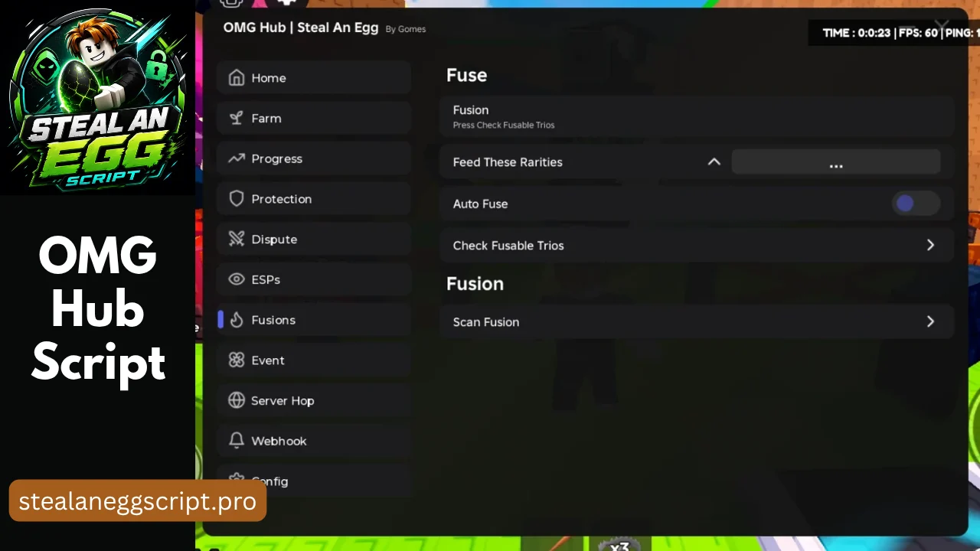
Task: Open the Farm tab label
Action: (266, 118)
